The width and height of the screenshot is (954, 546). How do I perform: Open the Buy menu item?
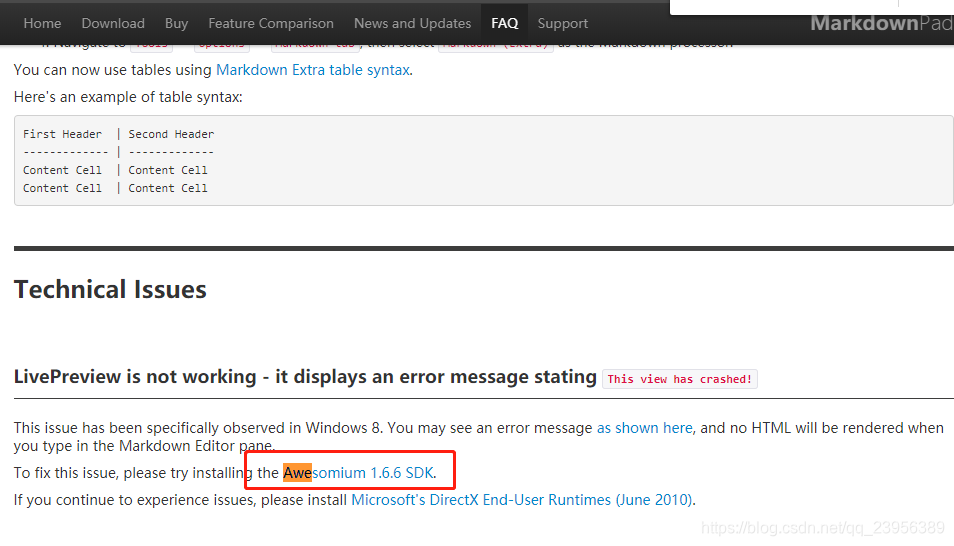point(176,23)
